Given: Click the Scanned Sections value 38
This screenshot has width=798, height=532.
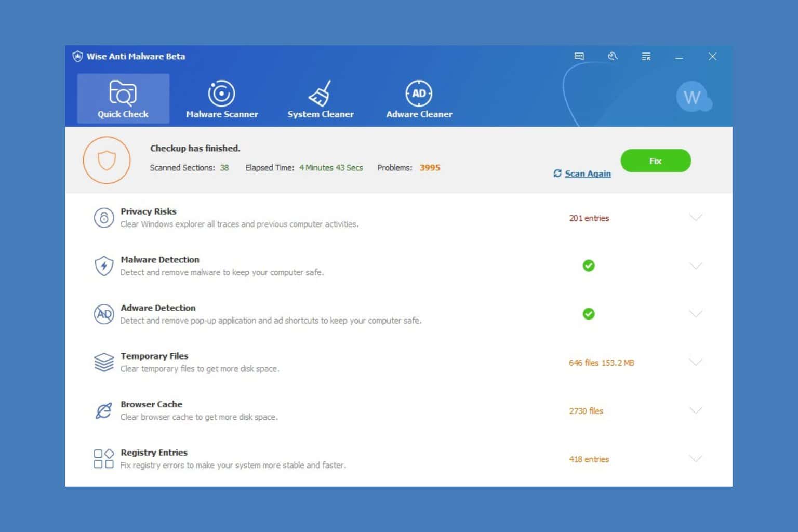Looking at the screenshot, I should (x=224, y=168).
